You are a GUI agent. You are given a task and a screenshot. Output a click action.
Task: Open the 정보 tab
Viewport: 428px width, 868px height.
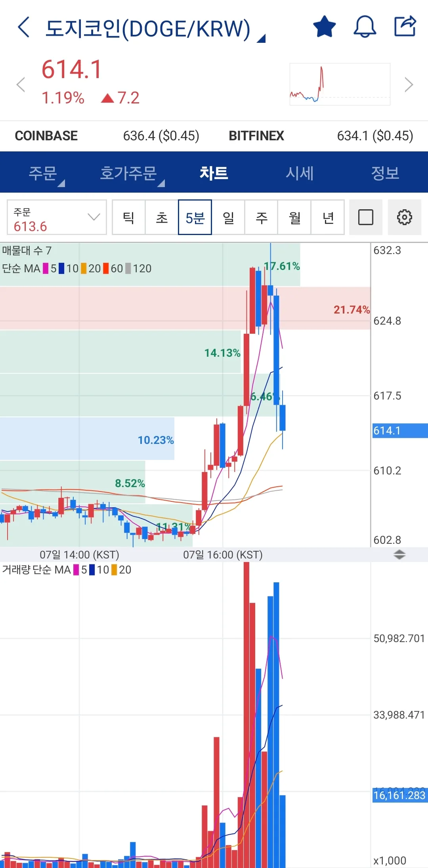(x=385, y=173)
